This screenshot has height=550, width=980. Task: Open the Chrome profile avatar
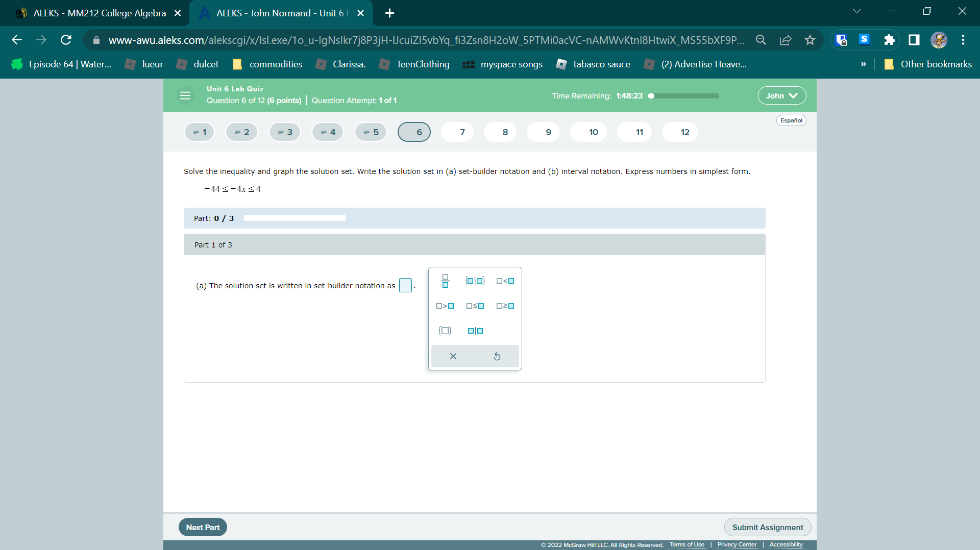pos(939,40)
